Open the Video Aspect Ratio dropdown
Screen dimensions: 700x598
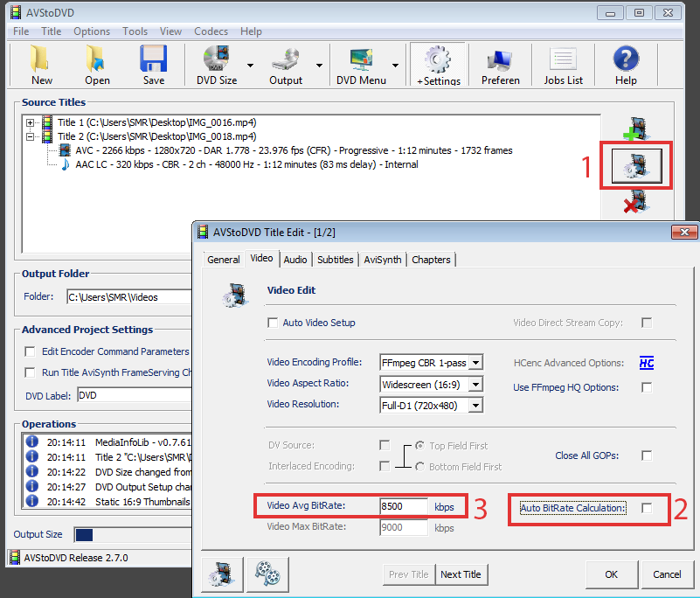476,384
